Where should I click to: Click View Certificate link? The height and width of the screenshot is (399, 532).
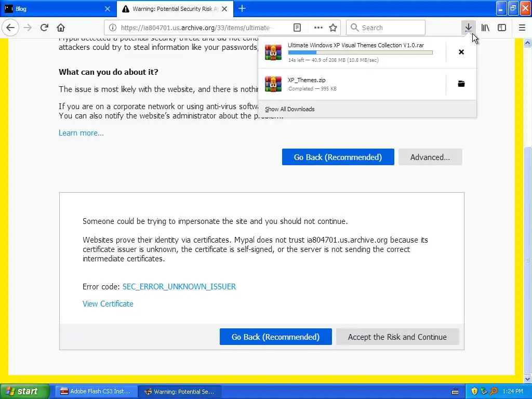[108, 303]
